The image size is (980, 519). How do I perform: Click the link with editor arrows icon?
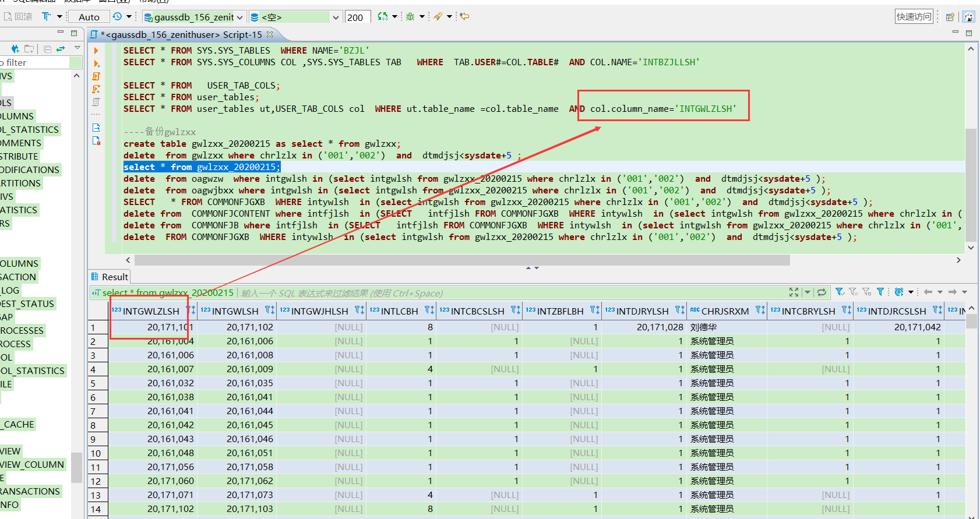[x=61, y=49]
